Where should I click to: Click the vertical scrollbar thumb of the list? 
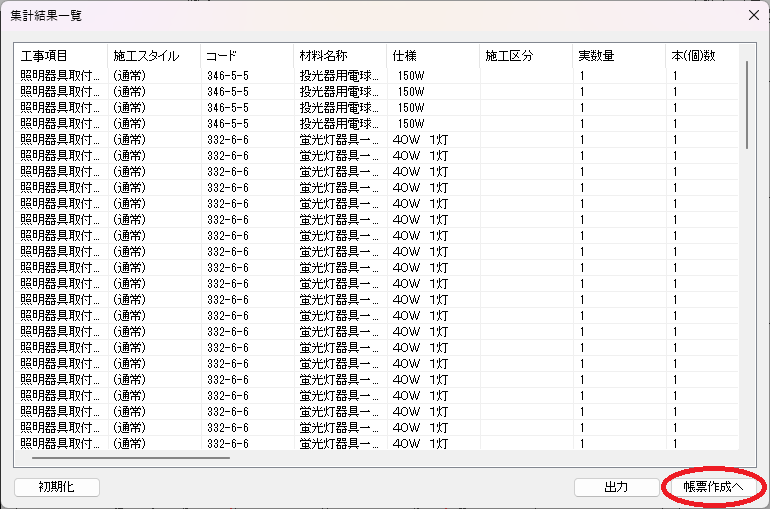coord(747,105)
